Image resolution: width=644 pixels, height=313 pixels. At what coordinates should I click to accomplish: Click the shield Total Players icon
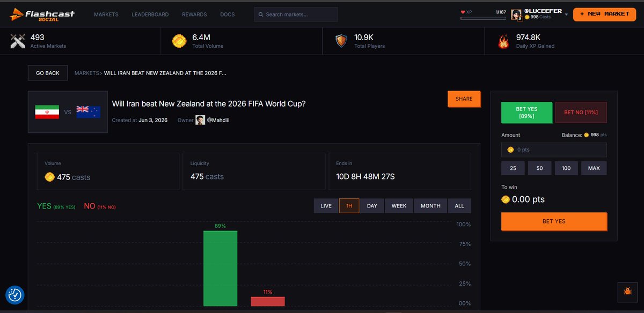point(341,41)
